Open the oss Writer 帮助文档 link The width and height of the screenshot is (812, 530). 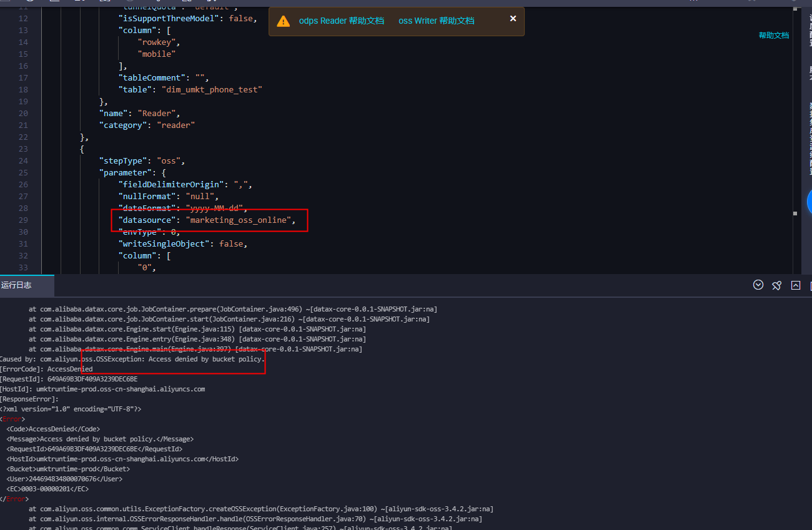(437, 21)
